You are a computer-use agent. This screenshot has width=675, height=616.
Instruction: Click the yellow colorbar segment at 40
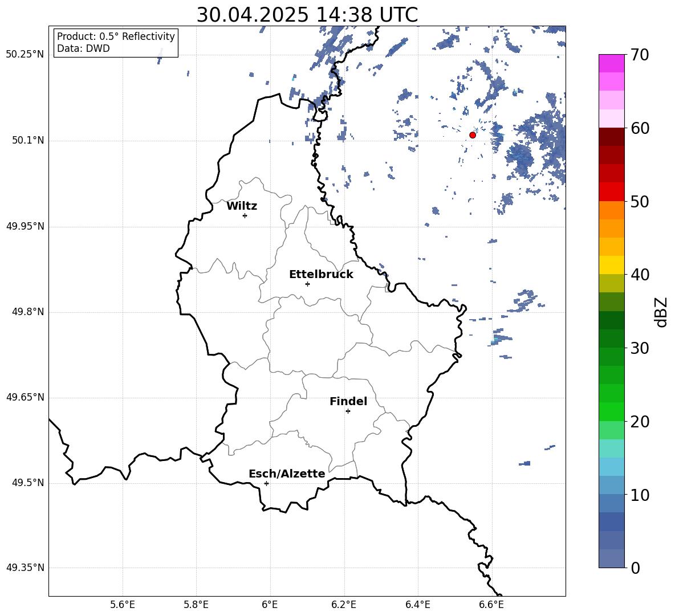(611, 265)
